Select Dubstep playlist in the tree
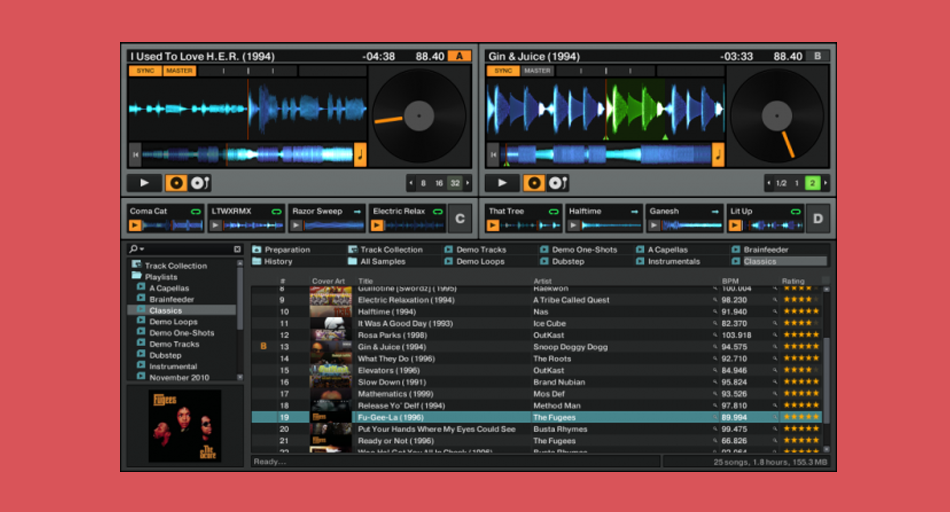The width and height of the screenshot is (950, 512). 159,355
